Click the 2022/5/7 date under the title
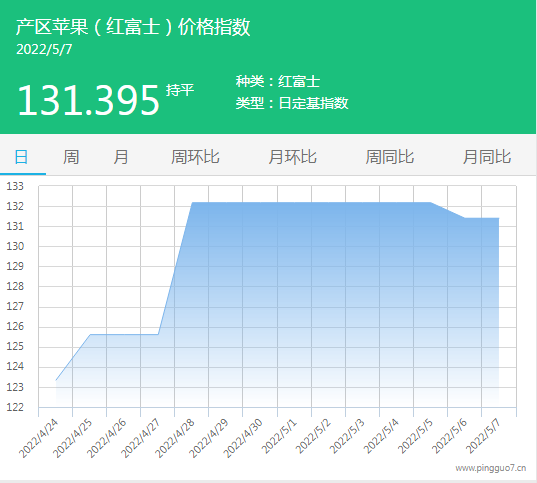Screen dimensions: 537x483 [44, 49]
